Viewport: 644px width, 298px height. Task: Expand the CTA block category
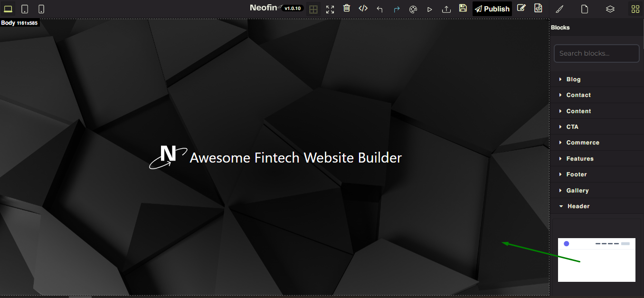[597, 127]
